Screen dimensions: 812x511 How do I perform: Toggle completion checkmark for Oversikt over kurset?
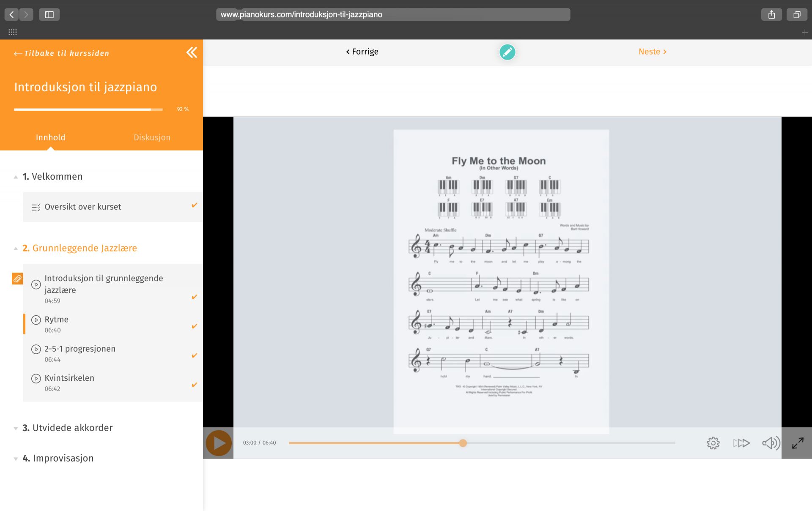[x=195, y=205]
